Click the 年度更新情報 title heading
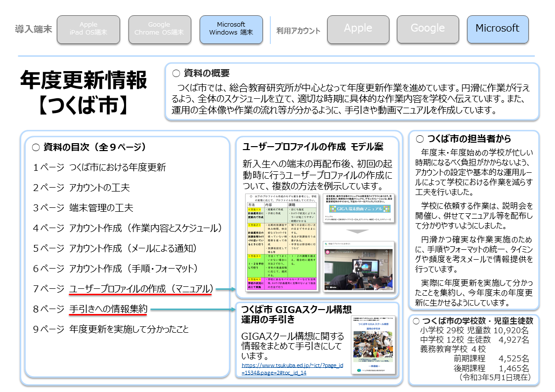555x392 pixels. [x=84, y=80]
